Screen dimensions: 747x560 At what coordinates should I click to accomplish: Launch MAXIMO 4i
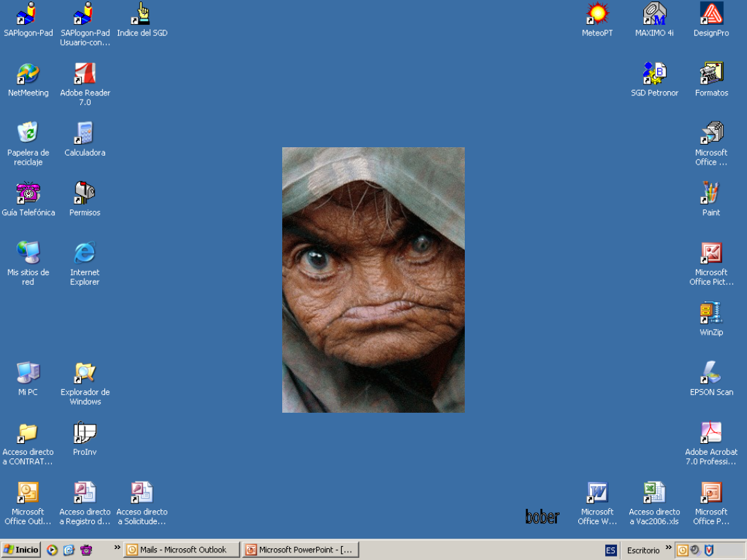coord(654,12)
